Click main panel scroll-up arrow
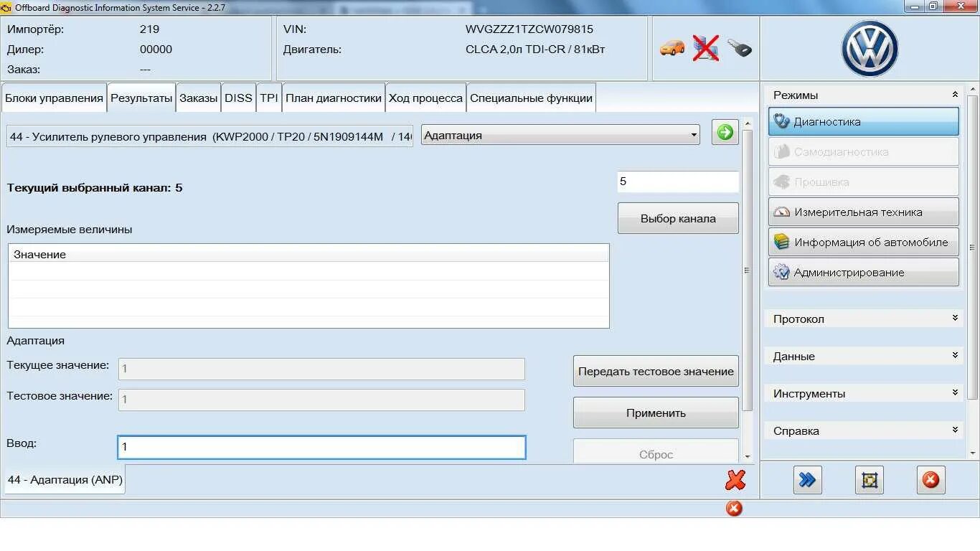The width and height of the screenshot is (980, 551). pos(747,124)
